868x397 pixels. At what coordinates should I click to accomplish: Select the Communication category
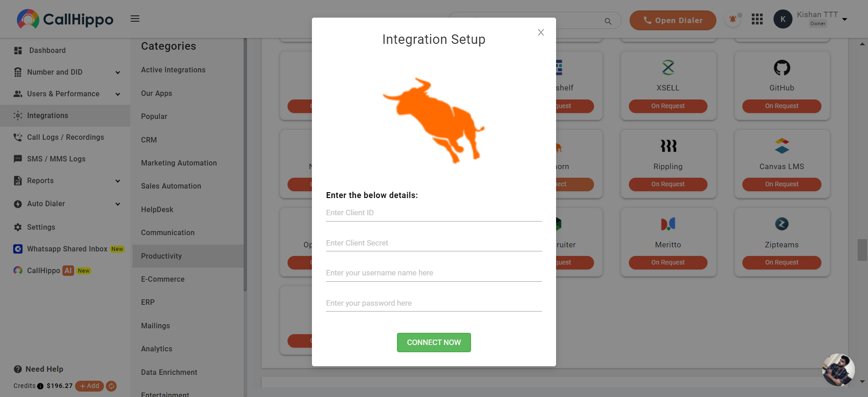pos(168,233)
